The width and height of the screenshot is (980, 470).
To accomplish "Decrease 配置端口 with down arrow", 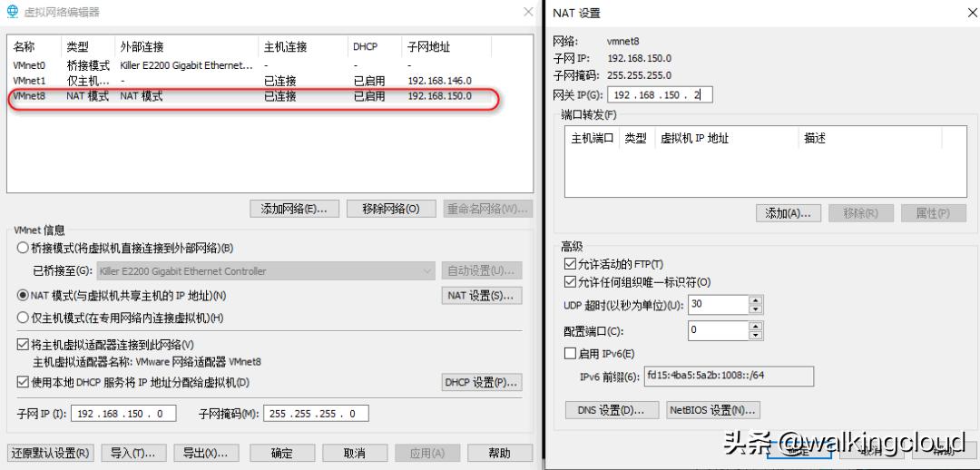I will pyautogui.click(x=756, y=335).
